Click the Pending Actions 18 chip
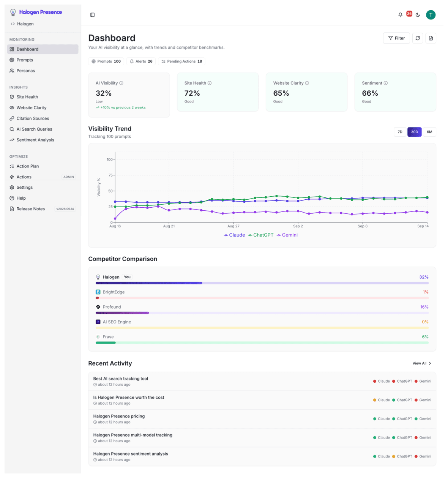The height and width of the screenshot is (478, 448). pyautogui.click(x=181, y=61)
